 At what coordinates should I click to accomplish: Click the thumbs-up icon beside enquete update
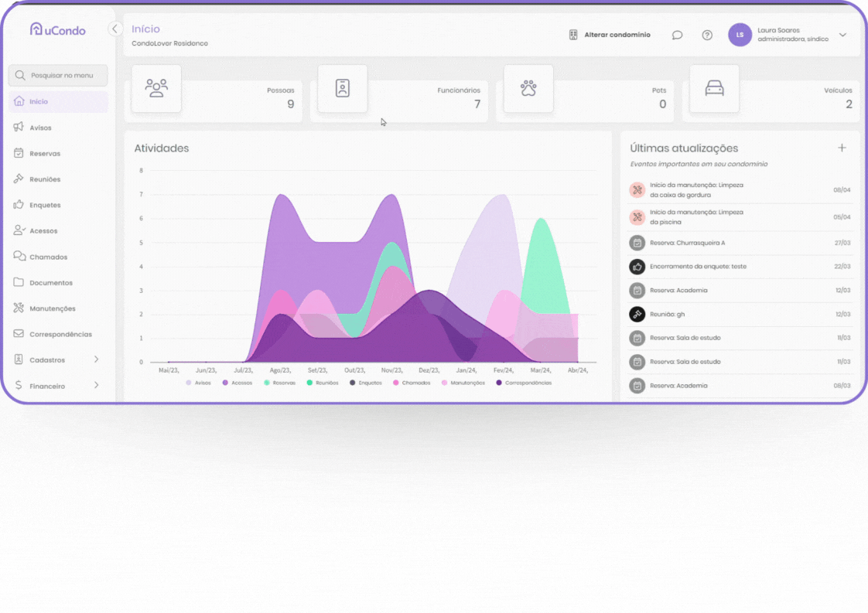[x=637, y=267]
